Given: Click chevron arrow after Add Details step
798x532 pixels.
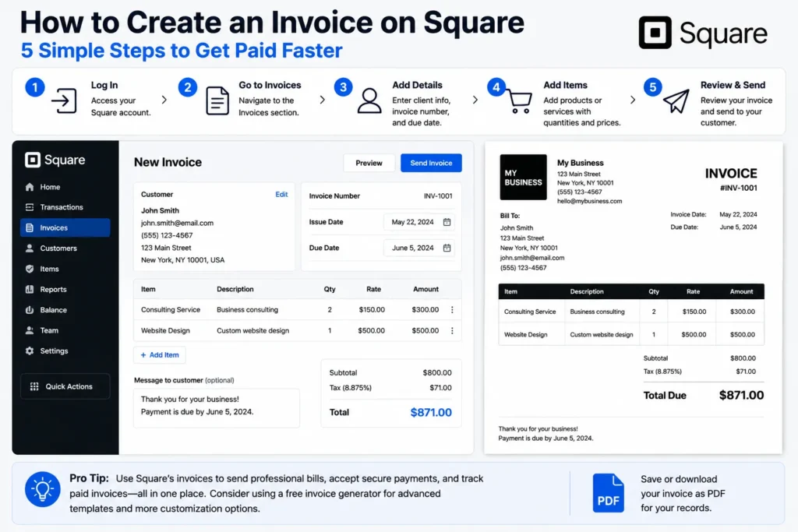Looking at the screenshot, I should 475,100.
